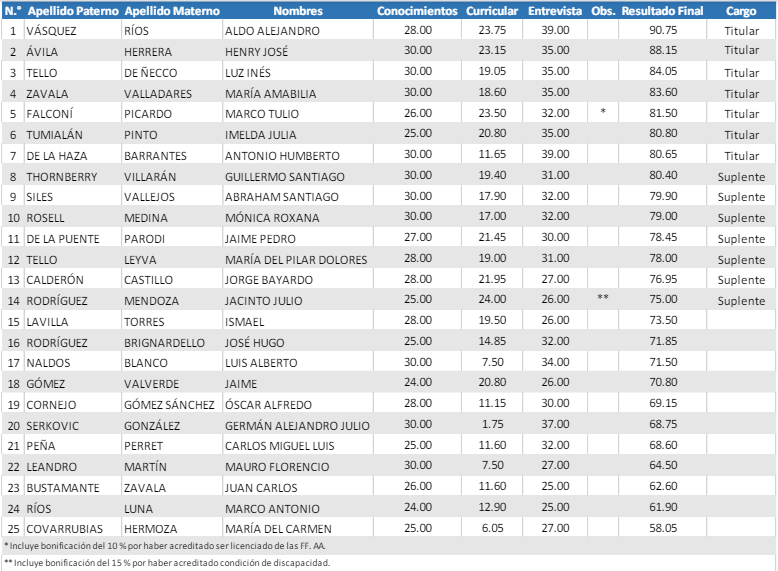Select the surname cell 'PEÑA'
This screenshot has width=778, height=571.
41,446
